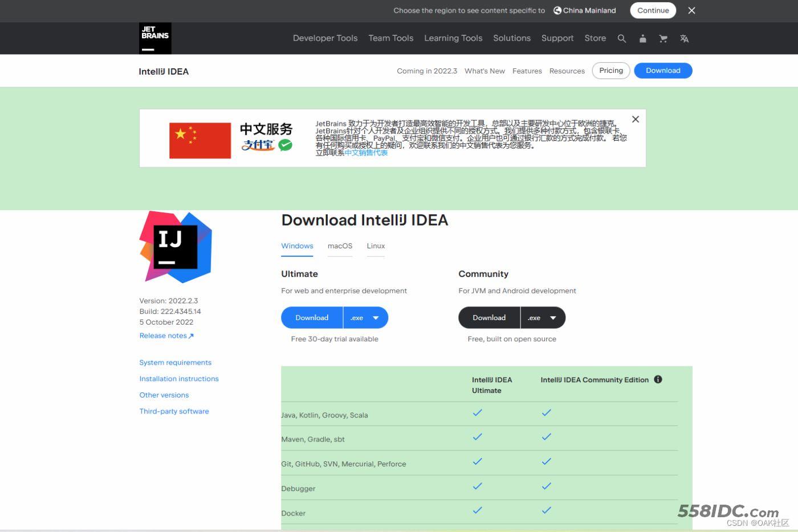
Task: Click the globe icon beside China Mainland
Action: point(557,10)
